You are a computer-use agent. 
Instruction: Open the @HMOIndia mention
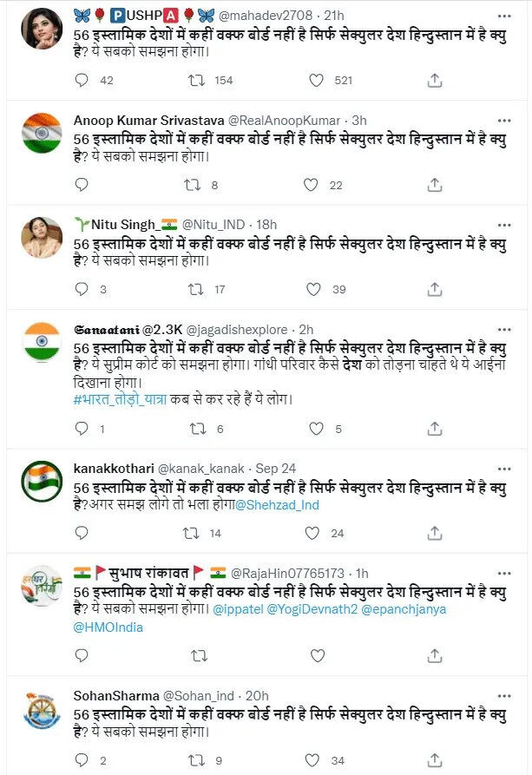click(108, 627)
